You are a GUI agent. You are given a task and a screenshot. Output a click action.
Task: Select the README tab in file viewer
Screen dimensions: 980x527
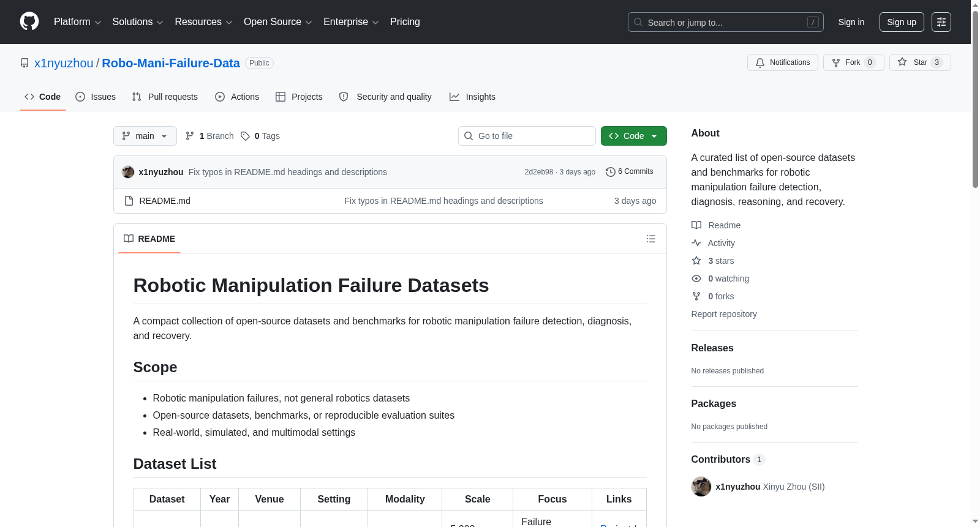pyautogui.click(x=149, y=239)
